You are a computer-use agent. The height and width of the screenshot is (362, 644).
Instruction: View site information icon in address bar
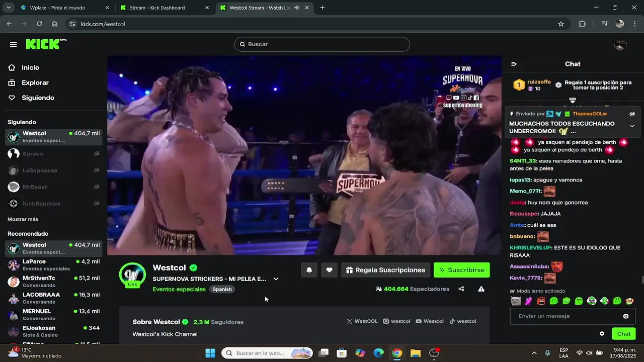72,24
